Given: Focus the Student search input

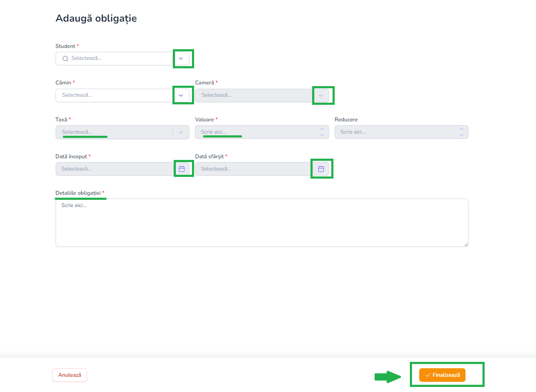Looking at the screenshot, I should tap(119, 59).
